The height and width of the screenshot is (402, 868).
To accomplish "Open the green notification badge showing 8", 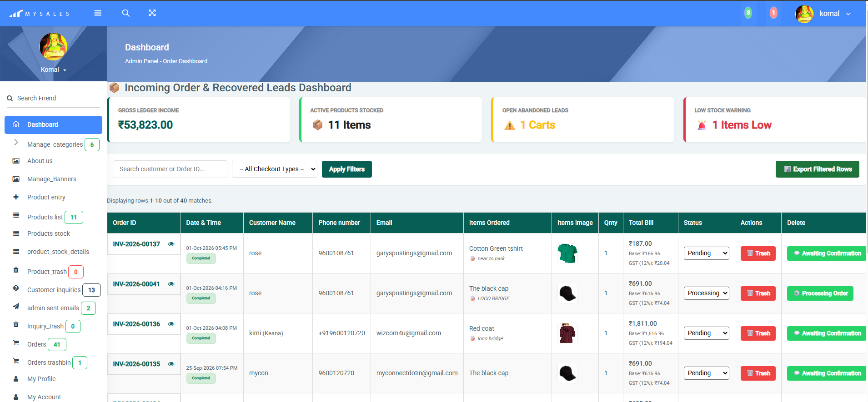I will click(x=748, y=13).
